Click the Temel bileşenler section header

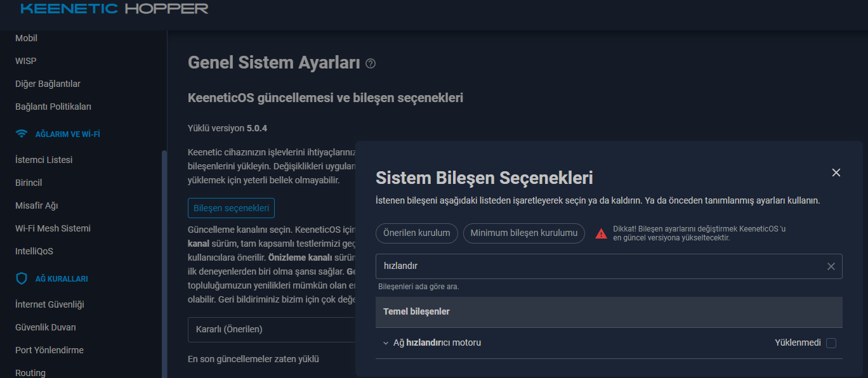click(609, 312)
